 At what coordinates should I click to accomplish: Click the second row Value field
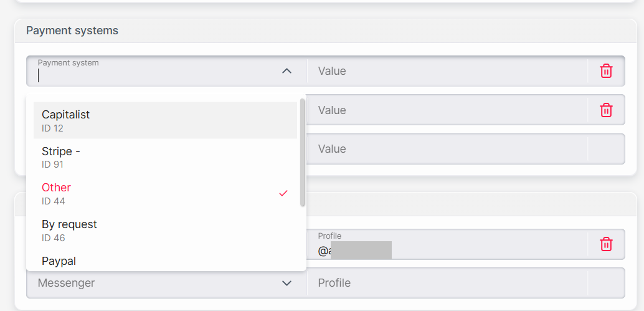(447, 110)
